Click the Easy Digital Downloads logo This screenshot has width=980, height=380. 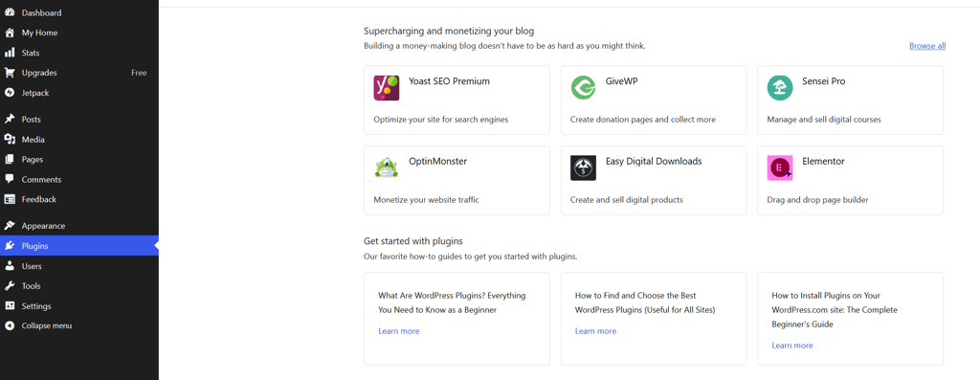click(583, 168)
